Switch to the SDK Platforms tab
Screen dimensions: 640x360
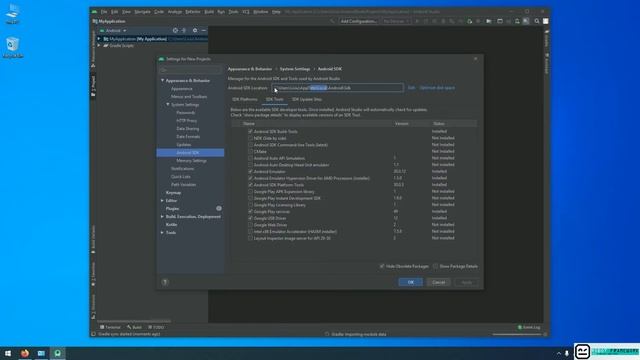coord(245,100)
